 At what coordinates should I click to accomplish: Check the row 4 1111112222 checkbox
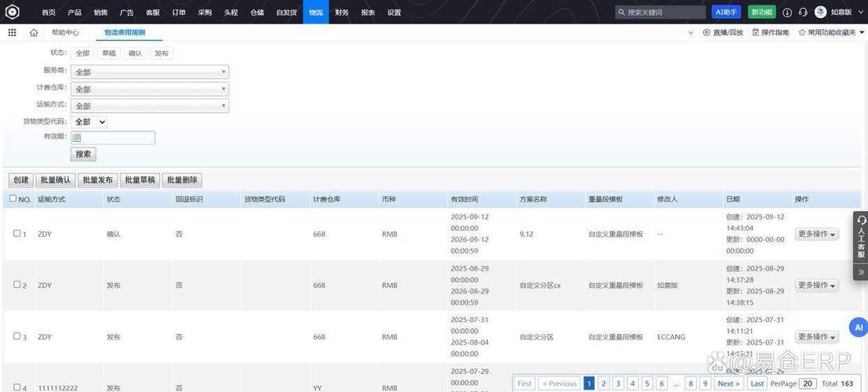click(16, 387)
